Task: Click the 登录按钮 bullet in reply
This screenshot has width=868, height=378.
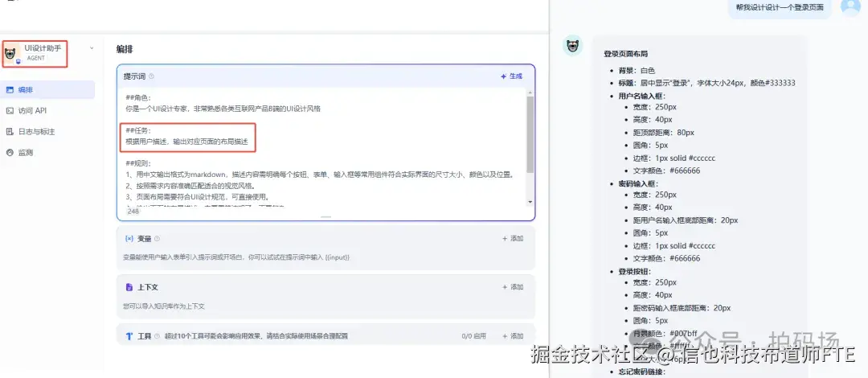Action: click(x=634, y=271)
